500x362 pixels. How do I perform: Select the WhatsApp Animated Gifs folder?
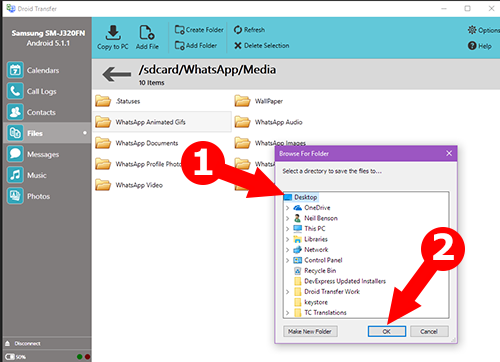click(x=162, y=122)
